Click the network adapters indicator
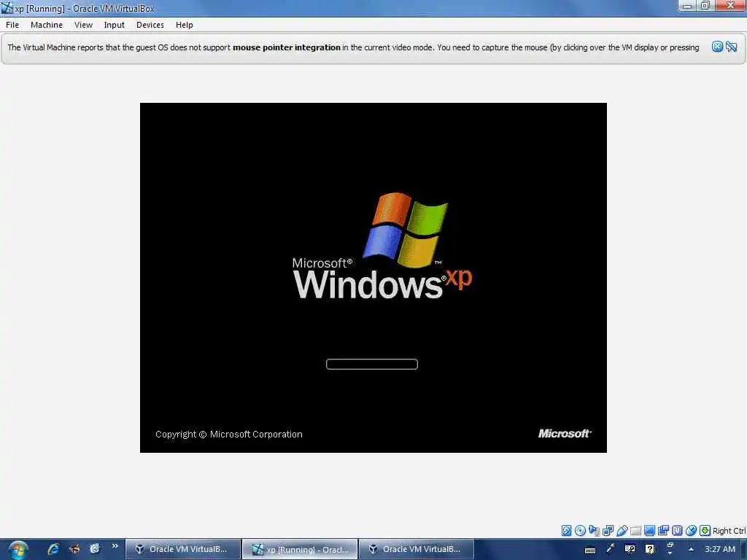The height and width of the screenshot is (560, 747). click(x=608, y=531)
